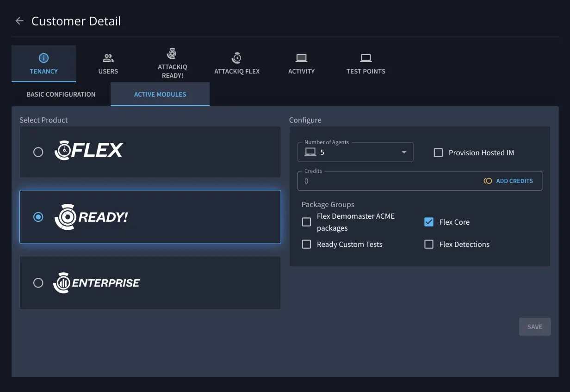
Task: Click the Tenancy info icon
Action: tap(43, 58)
